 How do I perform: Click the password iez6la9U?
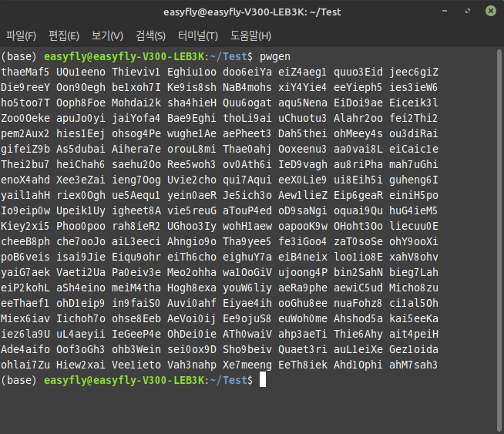point(25,335)
